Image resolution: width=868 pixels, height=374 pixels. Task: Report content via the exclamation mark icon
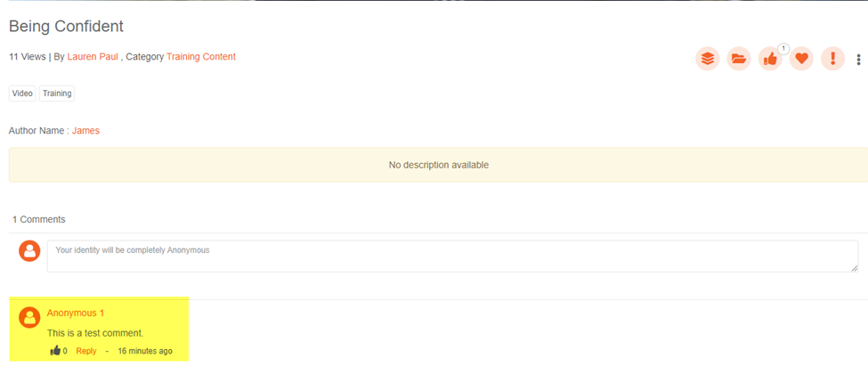[x=832, y=59]
